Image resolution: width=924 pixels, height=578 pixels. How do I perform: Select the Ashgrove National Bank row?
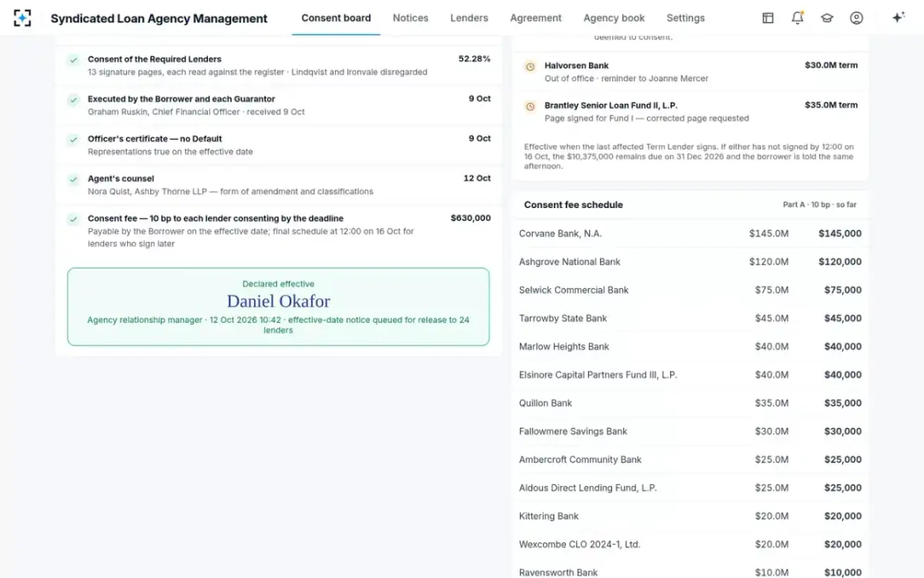point(690,262)
